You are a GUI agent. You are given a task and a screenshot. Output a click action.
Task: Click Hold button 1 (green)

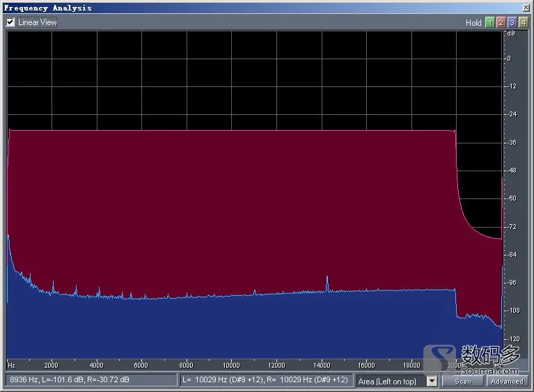click(489, 22)
